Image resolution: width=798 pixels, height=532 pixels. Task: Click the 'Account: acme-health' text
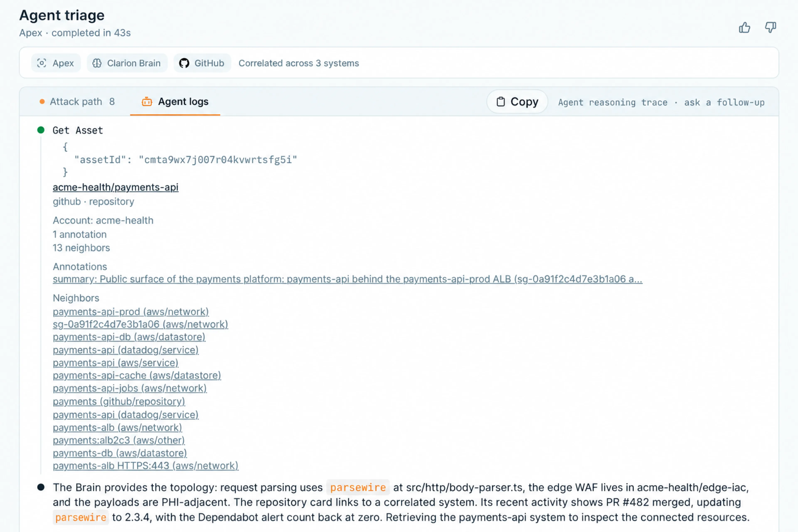click(x=103, y=220)
